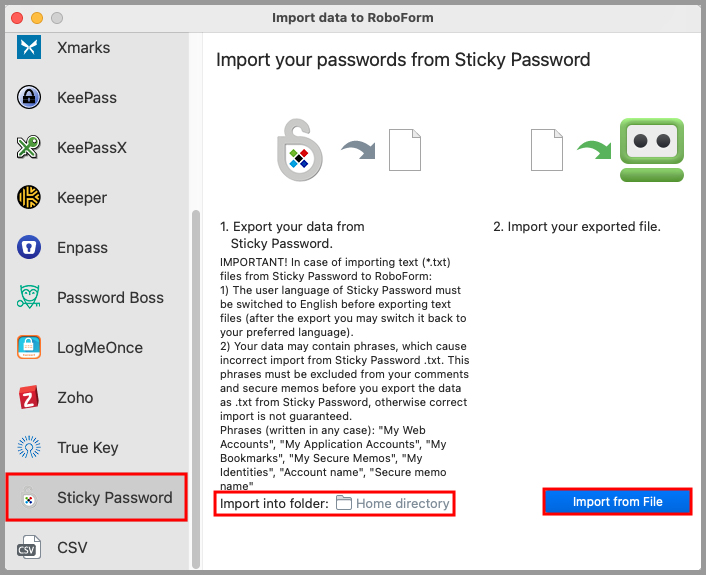This screenshot has width=706, height=575.
Task: Click the Import from File button
Action: (x=617, y=502)
